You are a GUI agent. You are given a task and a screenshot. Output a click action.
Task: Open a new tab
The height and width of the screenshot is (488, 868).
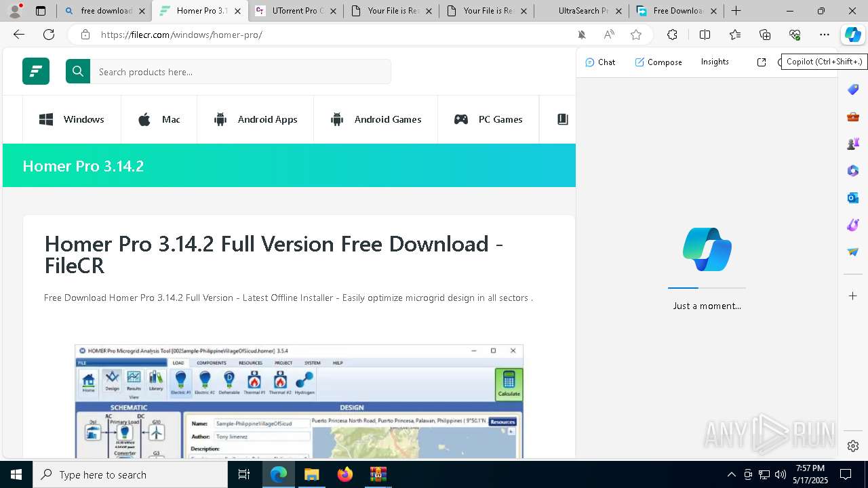click(x=736, y=11)
